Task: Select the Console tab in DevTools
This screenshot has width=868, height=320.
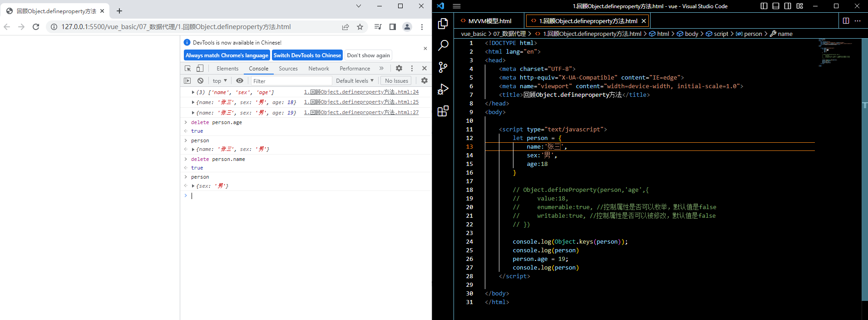Action: click(x=259, y=68)
